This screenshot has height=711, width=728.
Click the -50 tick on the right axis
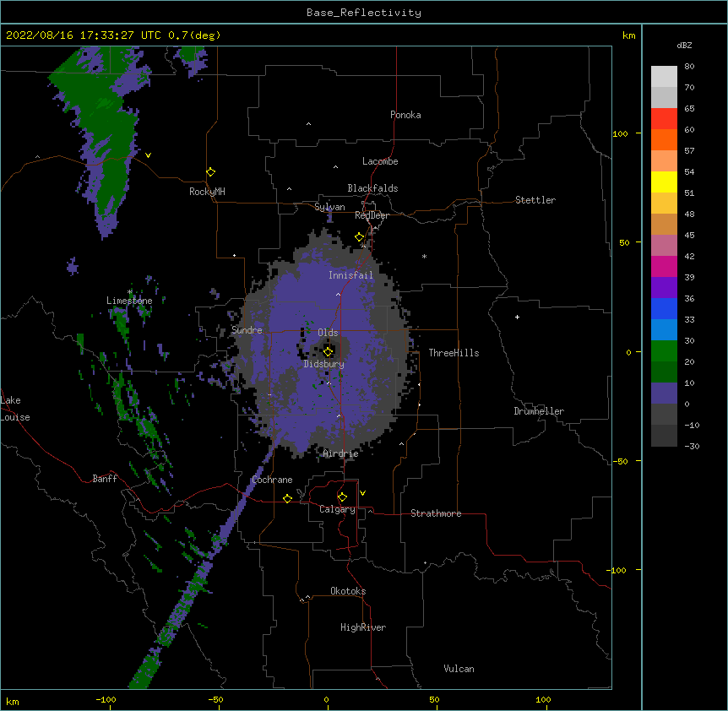[620, 461]
